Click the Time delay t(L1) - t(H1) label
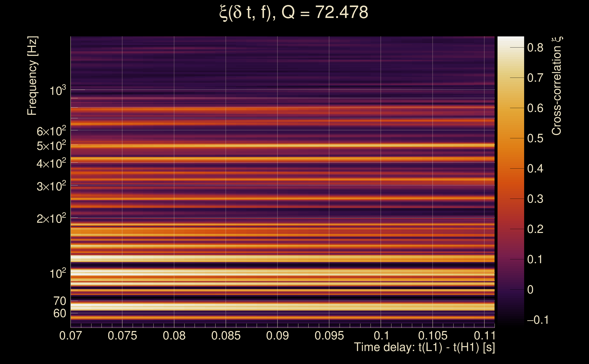 pyautogui.click(x=424, y=347)
